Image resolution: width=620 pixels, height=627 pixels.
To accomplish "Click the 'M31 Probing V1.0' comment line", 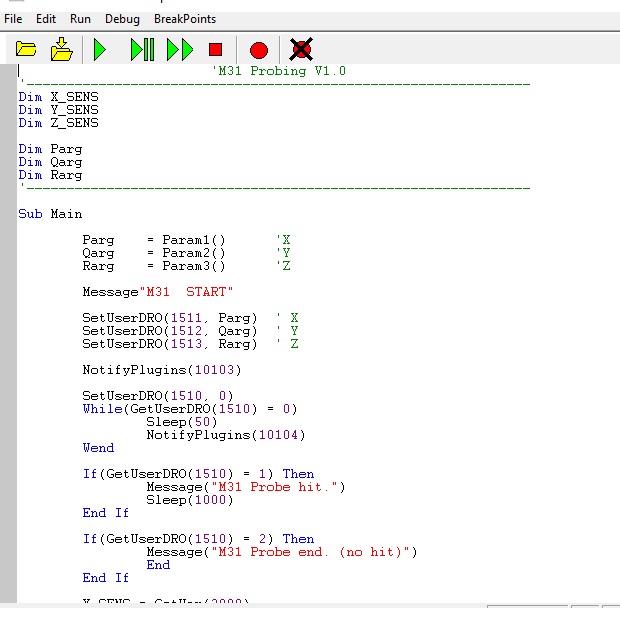I will coord(279,71).
